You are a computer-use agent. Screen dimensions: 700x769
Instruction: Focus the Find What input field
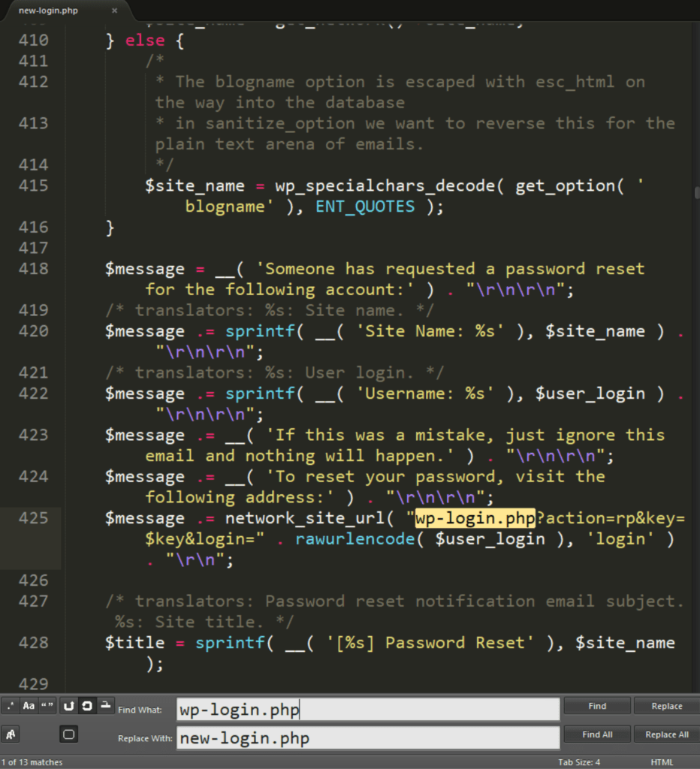click(x=368, y=710)
